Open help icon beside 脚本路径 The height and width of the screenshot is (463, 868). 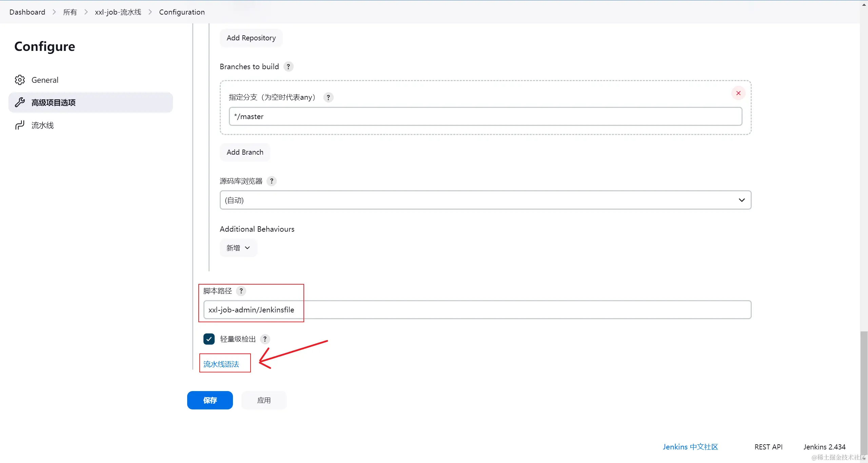click(241, 291)
